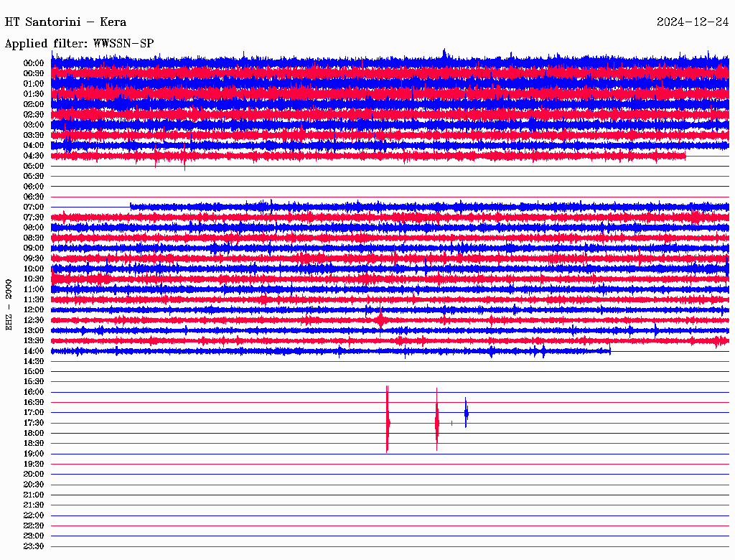Screen dimensions: 735x560
Task: Click the 2024-12-24 date label
Action: pyautogui.click(x=692, y=22)
